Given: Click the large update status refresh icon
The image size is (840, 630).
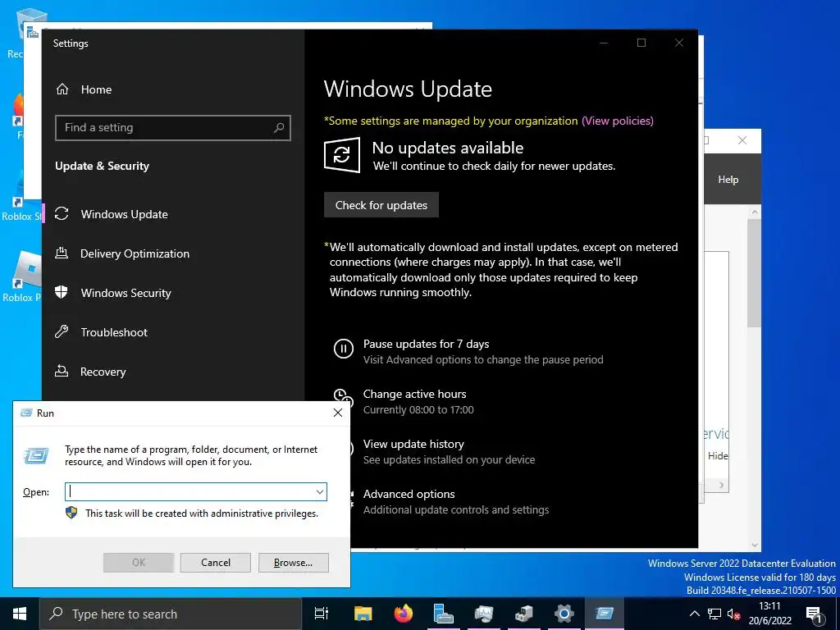Looking at the screenshot, I should 342,155.
